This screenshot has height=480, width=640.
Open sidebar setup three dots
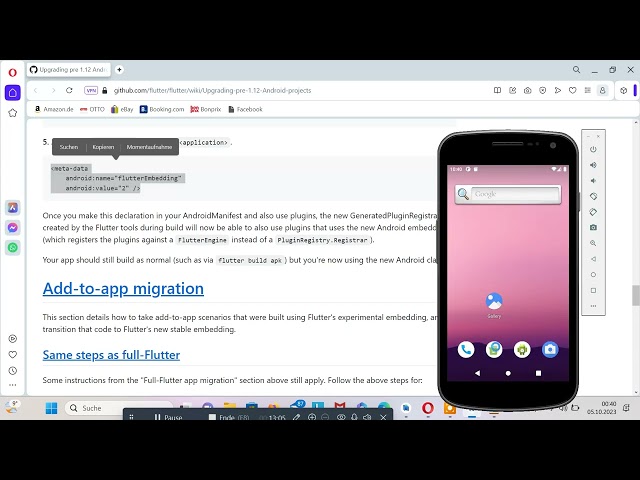12,385
